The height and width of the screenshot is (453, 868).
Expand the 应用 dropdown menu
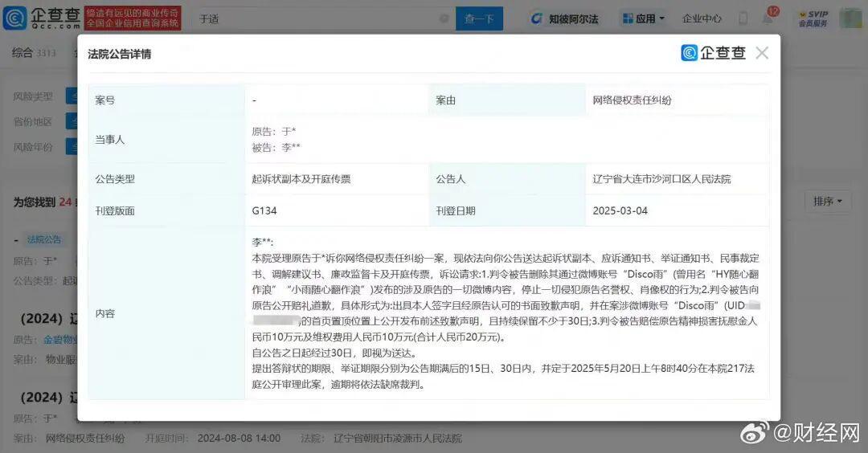tap(643, 18)
